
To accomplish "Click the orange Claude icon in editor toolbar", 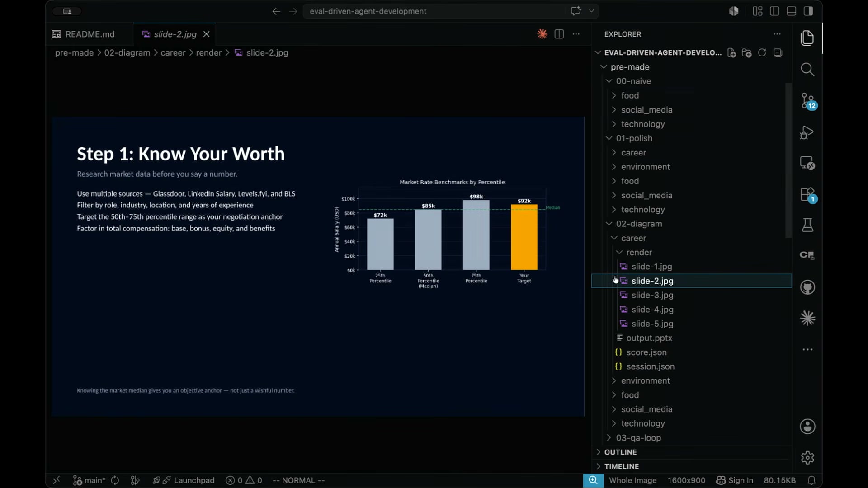I will (x=542, y=34).
